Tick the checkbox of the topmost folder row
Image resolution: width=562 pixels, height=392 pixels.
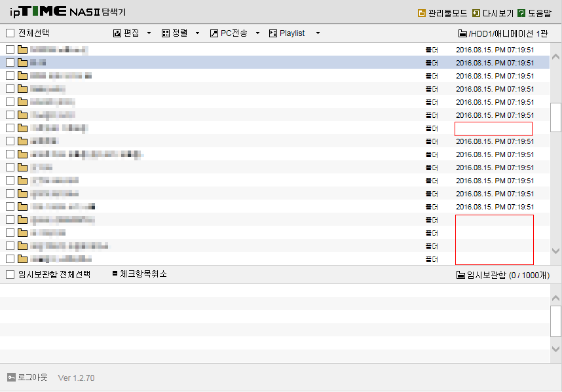coord(10,49)
